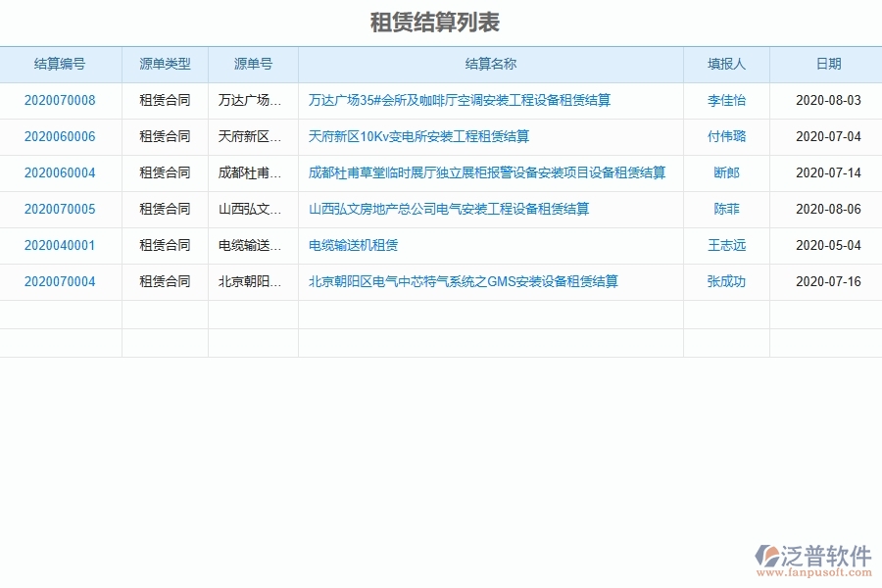The width and height of the screenshot is (882, 588).
Task: Open settlement number 2020070005 link
Action: 60,210
